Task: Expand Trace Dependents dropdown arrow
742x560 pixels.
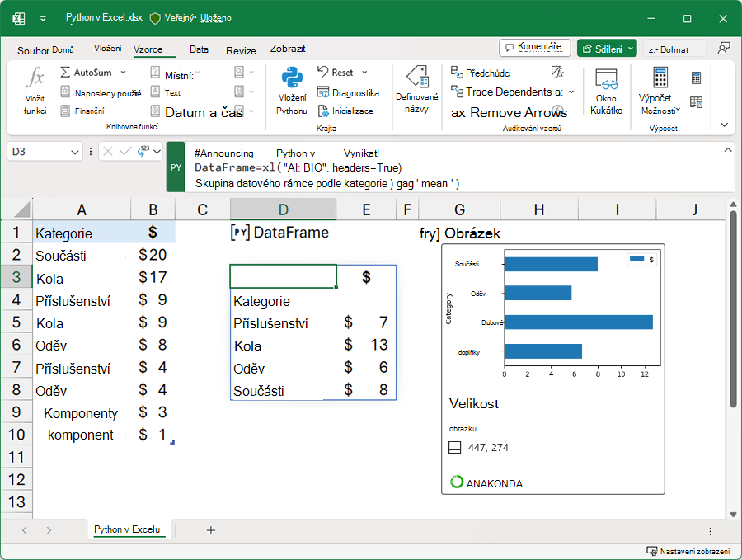Action: pyautogui.click(x=571, y=92)
